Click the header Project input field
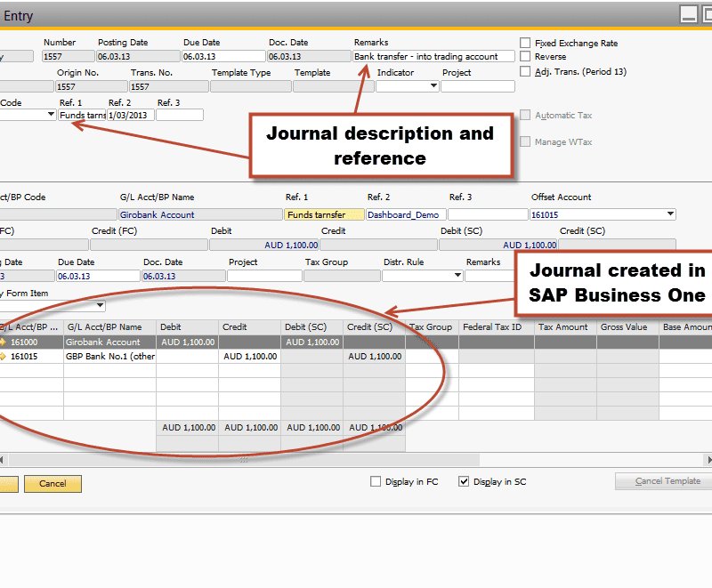Image resolution: width=712 pixels, height=588 pixels. pos(478,86)
